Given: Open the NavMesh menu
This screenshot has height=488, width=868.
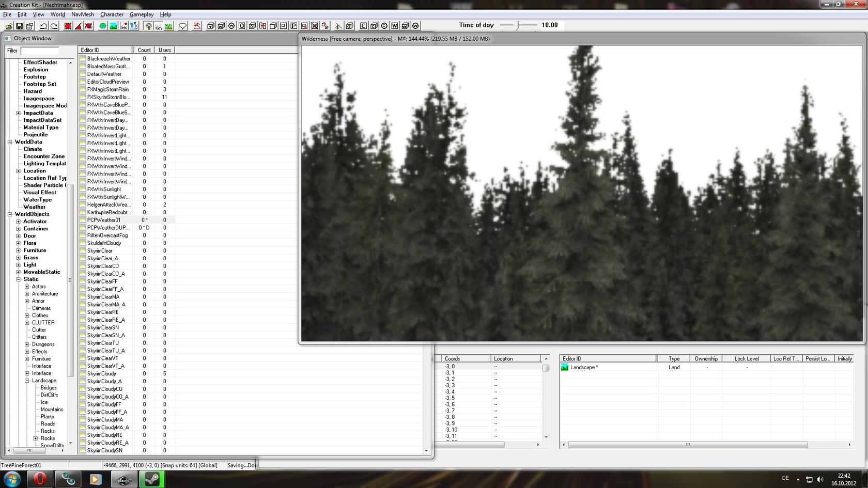Looking at the screenshot, I should pyautogui.click(x=82, y=14).
